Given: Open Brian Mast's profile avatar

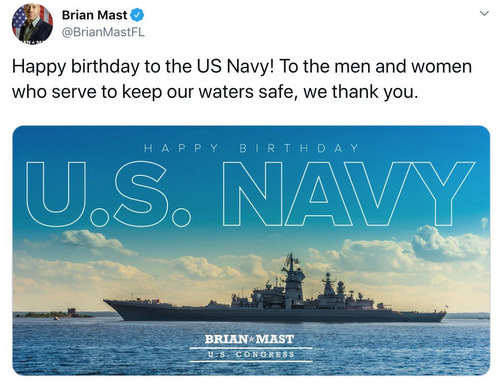Looking at the screenshot, I should click(32, 23).
